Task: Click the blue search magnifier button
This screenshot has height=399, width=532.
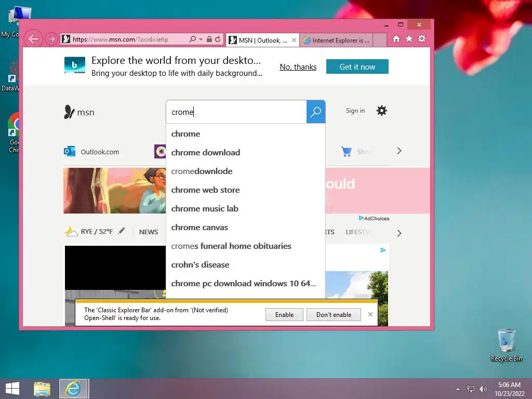Action: [x=316, y=112]
